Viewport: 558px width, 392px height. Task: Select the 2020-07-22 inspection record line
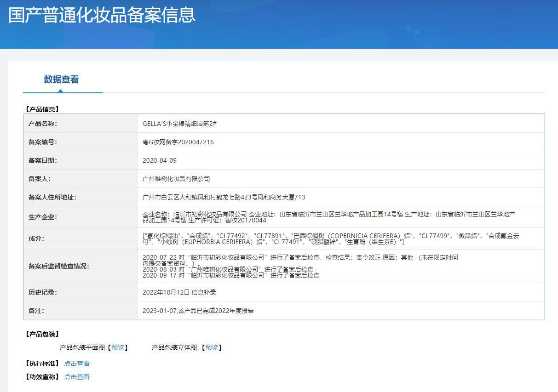pos(300,261)
